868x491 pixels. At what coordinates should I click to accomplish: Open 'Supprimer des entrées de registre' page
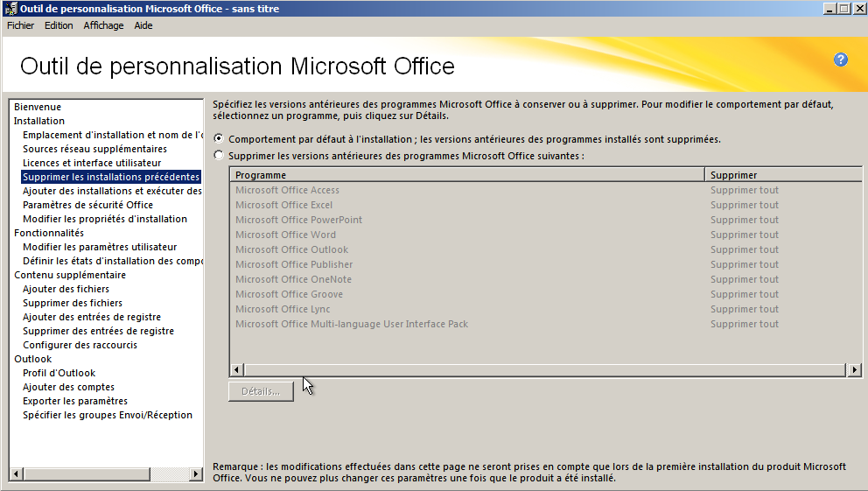coord(99,331)
